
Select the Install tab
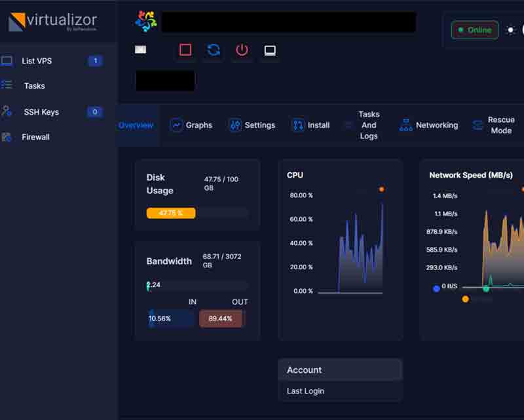pyautogui.click(x=310, y=124)
